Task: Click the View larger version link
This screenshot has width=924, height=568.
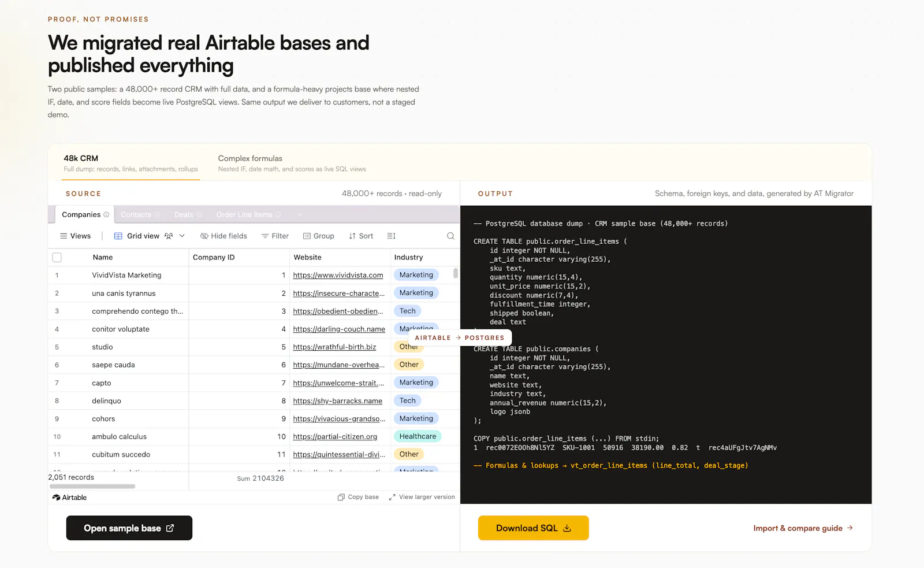Action: [x=422, y=497]
